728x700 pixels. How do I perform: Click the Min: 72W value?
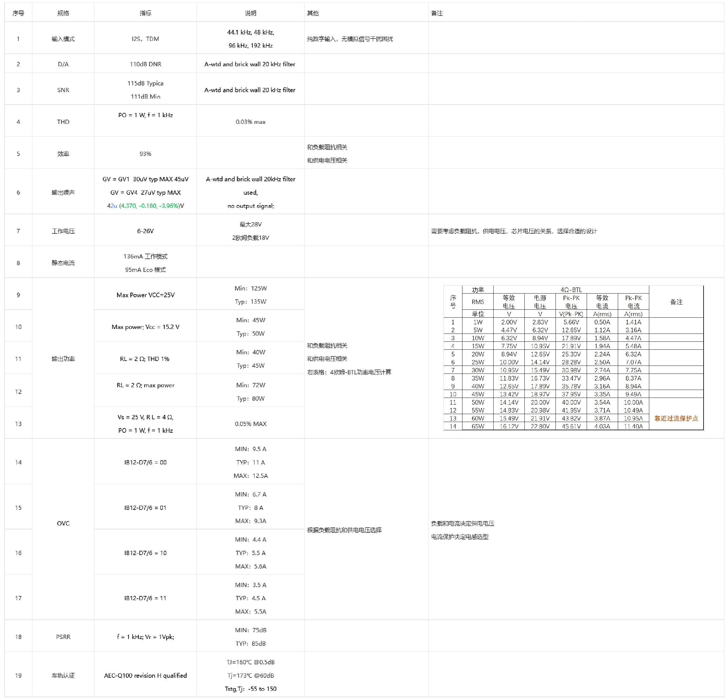point(250,385)
